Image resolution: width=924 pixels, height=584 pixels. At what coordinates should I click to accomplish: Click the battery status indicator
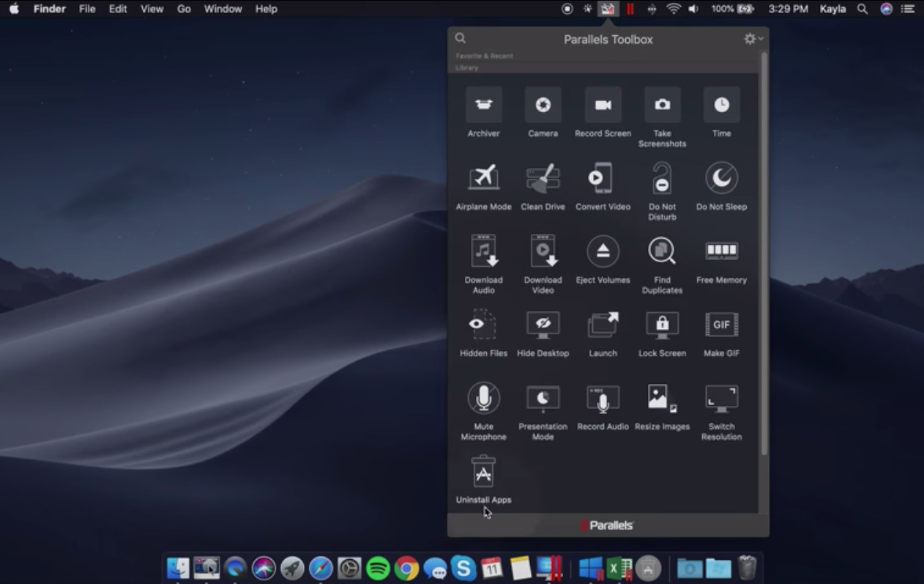coord(733,9)
